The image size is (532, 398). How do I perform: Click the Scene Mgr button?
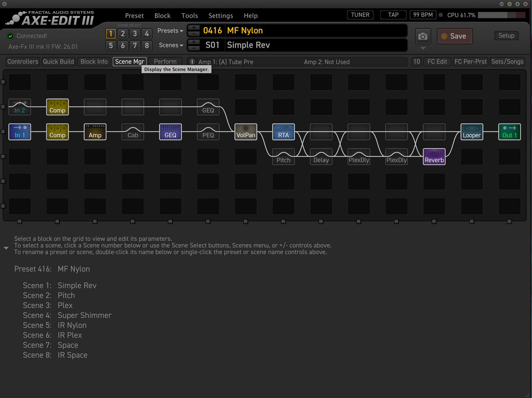[130, 61]
